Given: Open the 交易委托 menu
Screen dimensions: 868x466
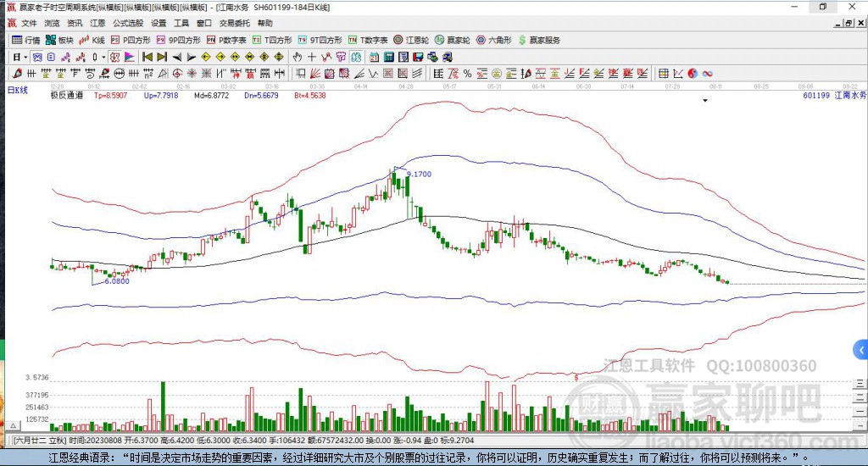Looking at the screenshot, I should pyautogui.click(x=235, y=23).
